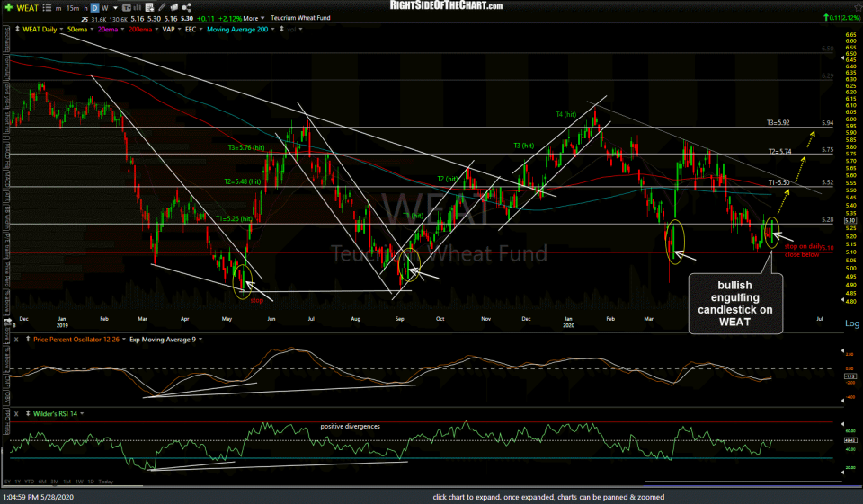Open the timeframe dropdown arrow after W
863x504 pixels.
click(116, 8)
